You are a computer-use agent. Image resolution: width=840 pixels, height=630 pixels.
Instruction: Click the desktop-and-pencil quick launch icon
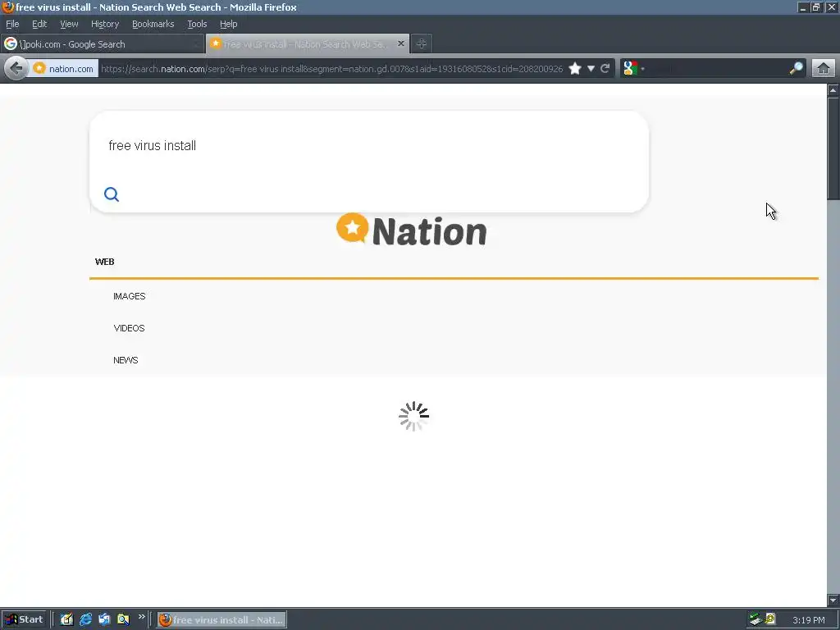click(104, 619)
